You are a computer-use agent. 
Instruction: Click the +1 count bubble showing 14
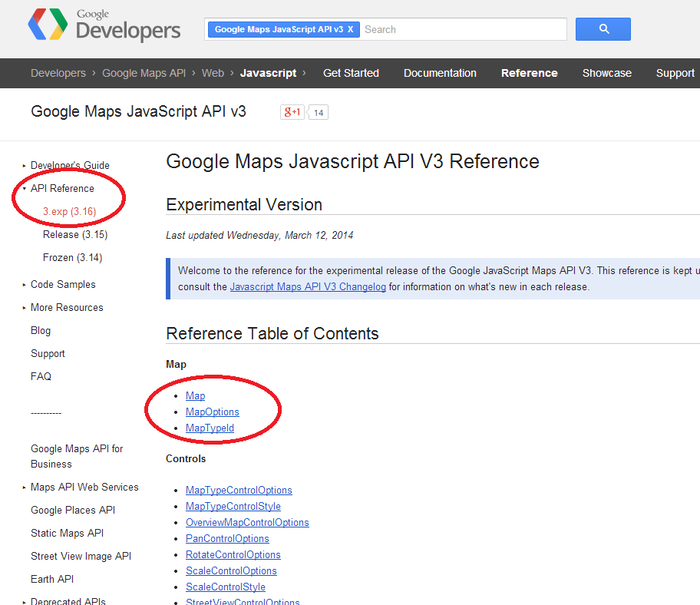[x=319, y=113]
